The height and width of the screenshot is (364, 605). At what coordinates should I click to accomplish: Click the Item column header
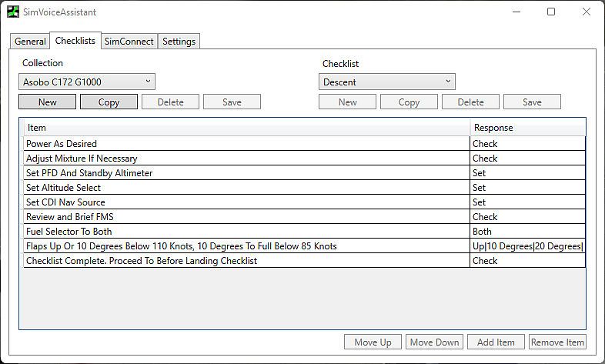pos(37,128)
